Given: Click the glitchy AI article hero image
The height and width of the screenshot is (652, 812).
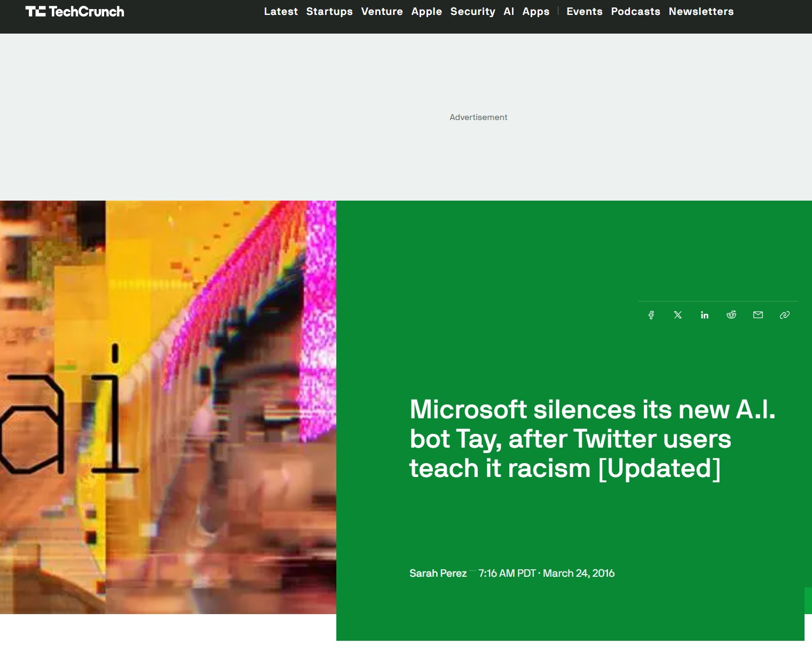Looking at the screenshot, I should [168, 407].
